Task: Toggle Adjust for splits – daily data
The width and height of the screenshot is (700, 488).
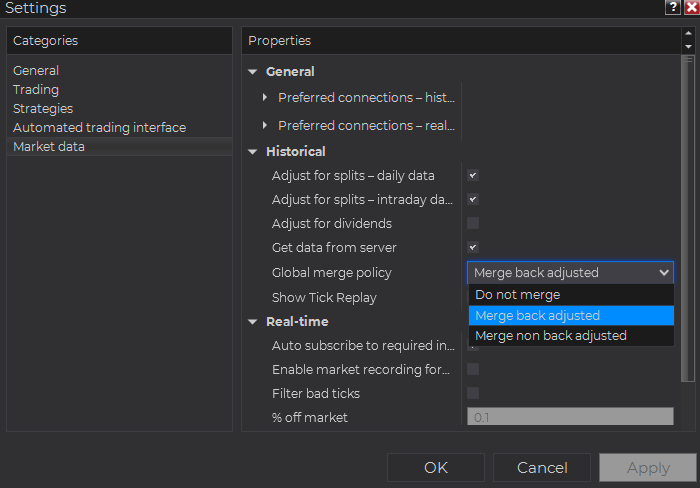Action: click(x=473, y=175)
